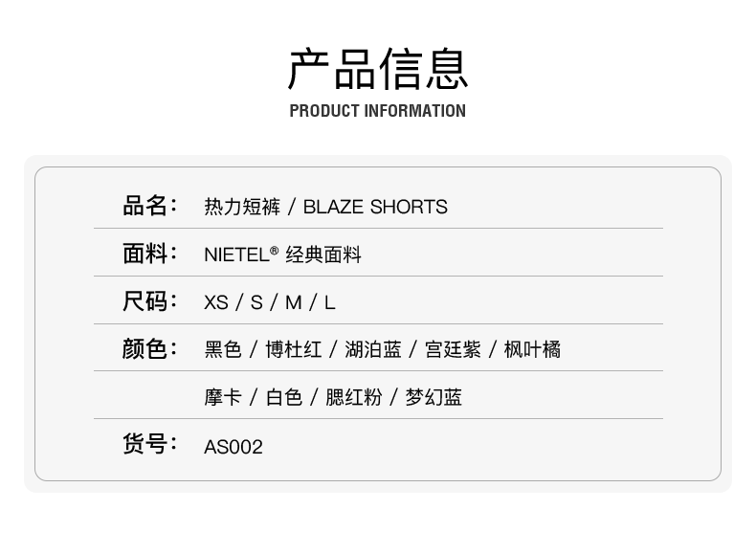This screenshot has height=554, width=756.
Task: Click the BLAZE SHORTS product name
Action: (375, 207)
